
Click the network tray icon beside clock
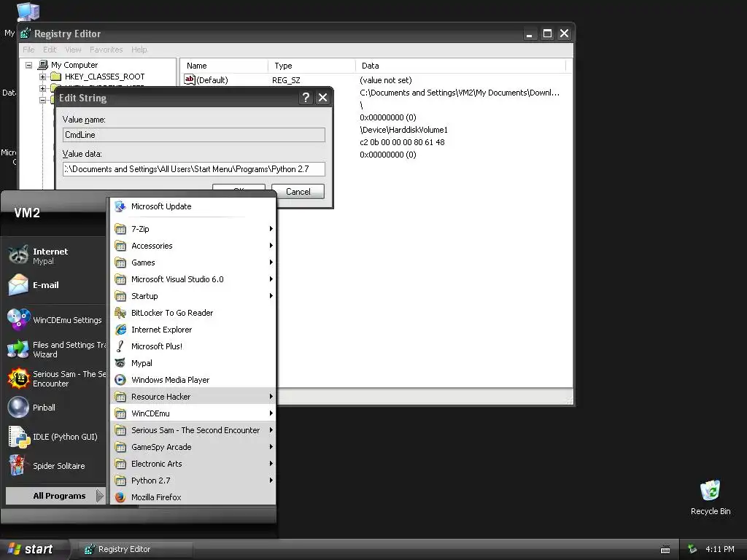click(x=692, y=549)
